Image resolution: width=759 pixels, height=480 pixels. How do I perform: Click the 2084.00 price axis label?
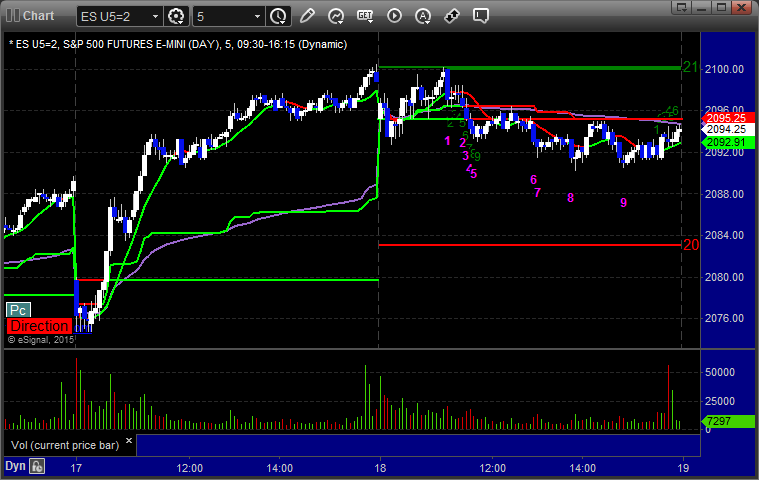724,235
